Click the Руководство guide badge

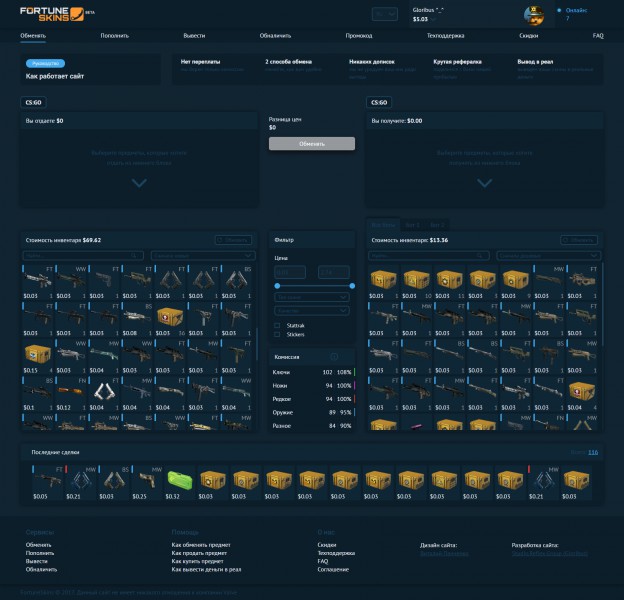tap(45, 63)
